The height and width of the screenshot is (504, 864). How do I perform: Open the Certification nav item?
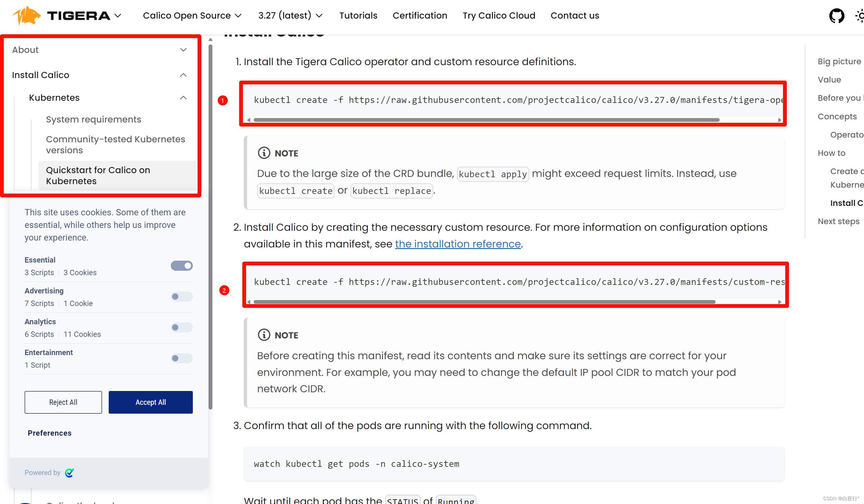pyautogui.click(x=420, y=16)
